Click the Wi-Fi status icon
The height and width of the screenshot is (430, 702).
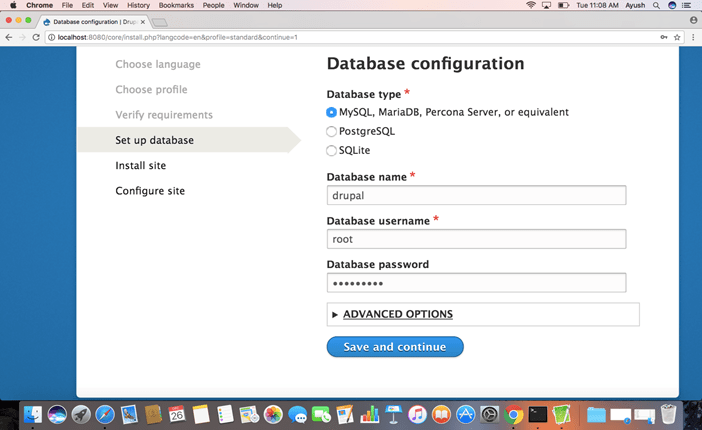531,5
